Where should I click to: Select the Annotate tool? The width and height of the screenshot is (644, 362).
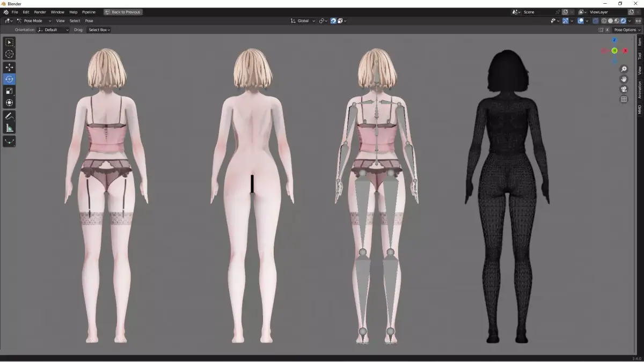point(9,116)
